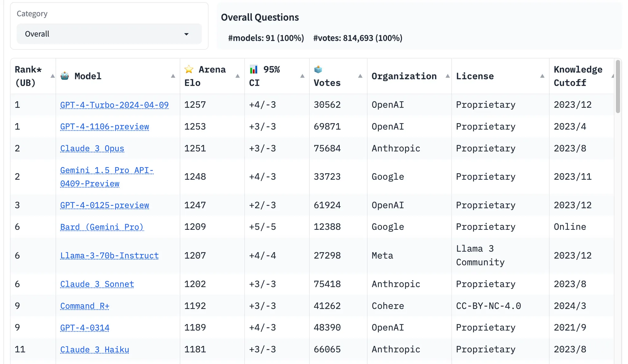The height and width of the screenshot is (364, 628).
Task: Open the Claude 3 Opus link
Action: click(92, 149)
